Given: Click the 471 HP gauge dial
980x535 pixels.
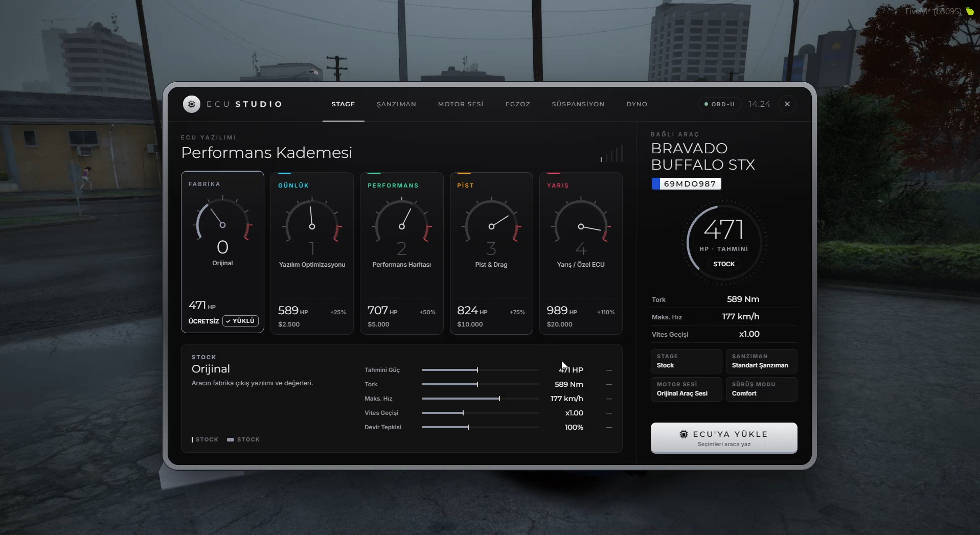Looking at the screenshot, I should [724, 244].
